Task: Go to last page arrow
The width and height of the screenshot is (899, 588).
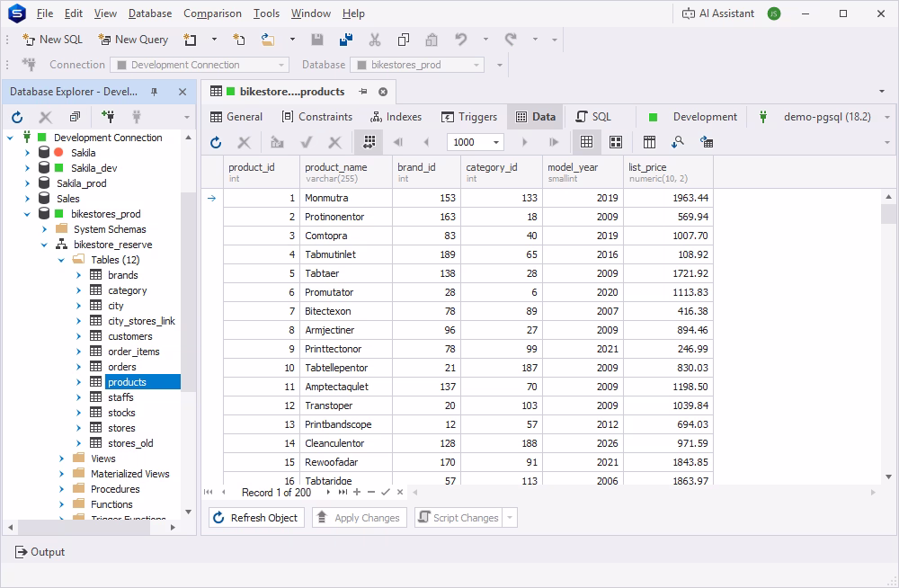Action: [553, 142]
